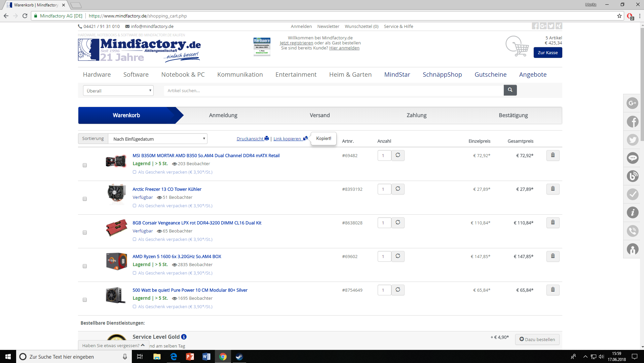This screenshot has width=644, height=363.
Task: Enable gift wrap for Arctic Freezer 13
Action: [x=135, y=206]
